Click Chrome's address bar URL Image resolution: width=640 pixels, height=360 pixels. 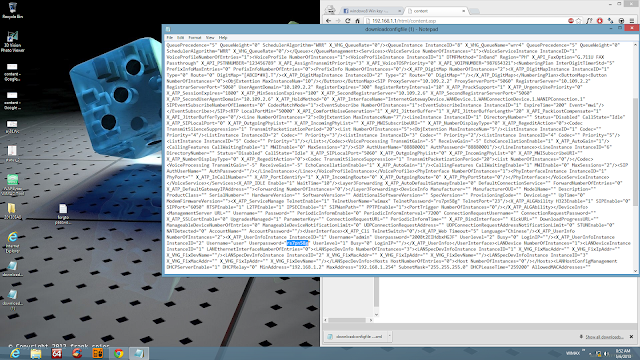click(404, 21)
